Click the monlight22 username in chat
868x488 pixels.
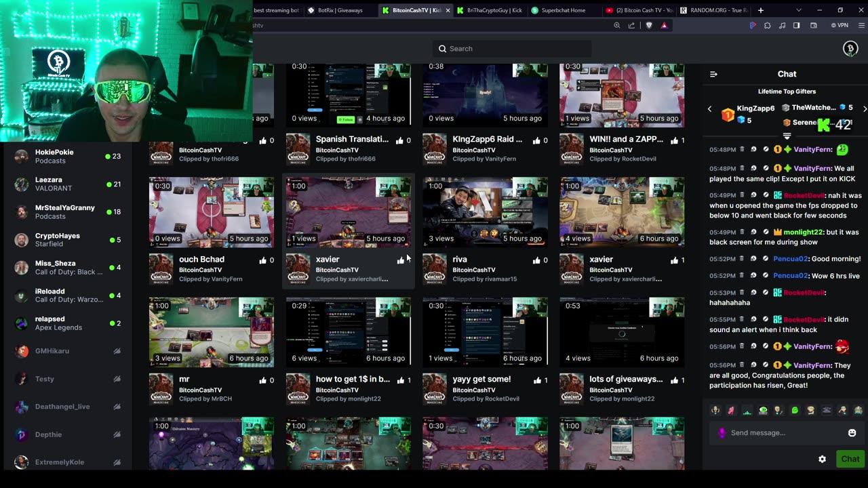(x=803, y=232)
